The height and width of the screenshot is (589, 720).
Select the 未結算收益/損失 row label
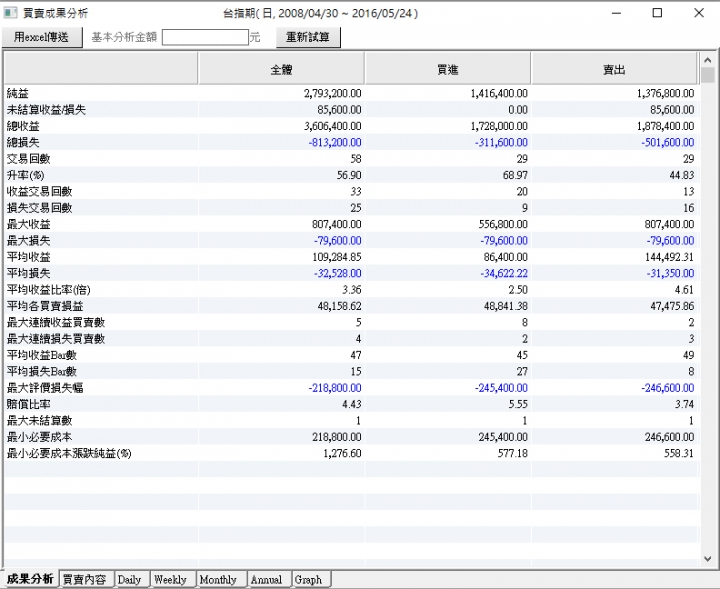coord(46,110)
